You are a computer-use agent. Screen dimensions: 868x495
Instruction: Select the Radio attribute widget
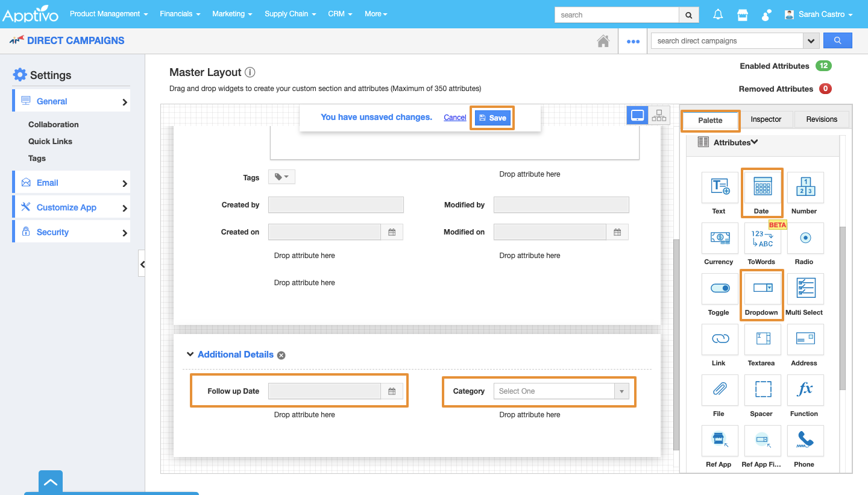coord(804,238)
